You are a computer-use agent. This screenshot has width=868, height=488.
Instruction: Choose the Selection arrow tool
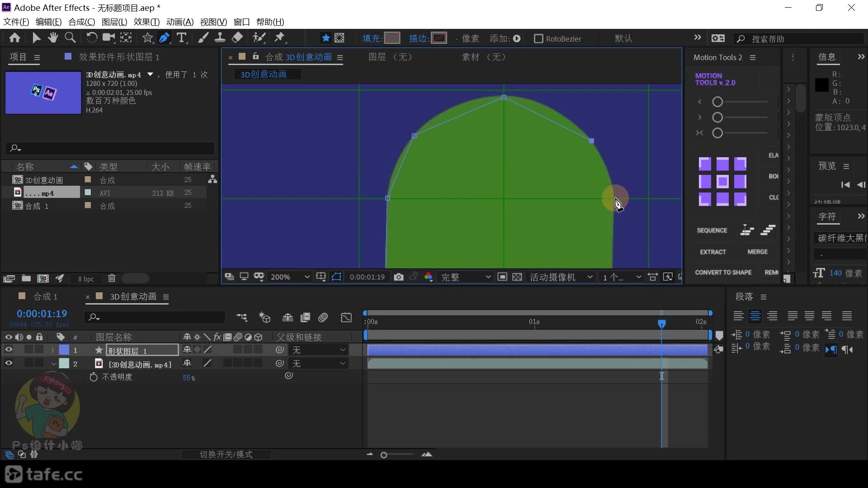[36, 38]
